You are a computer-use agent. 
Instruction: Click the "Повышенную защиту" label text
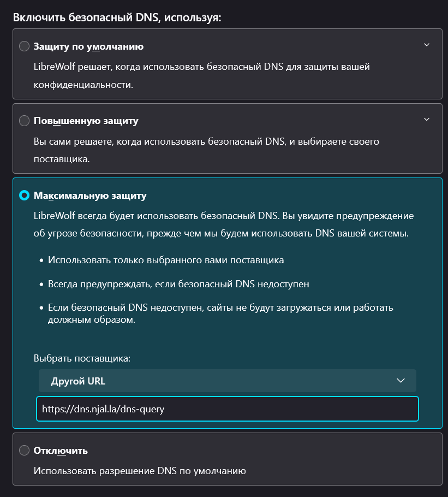pyautogui.click(x=86, y=121)
